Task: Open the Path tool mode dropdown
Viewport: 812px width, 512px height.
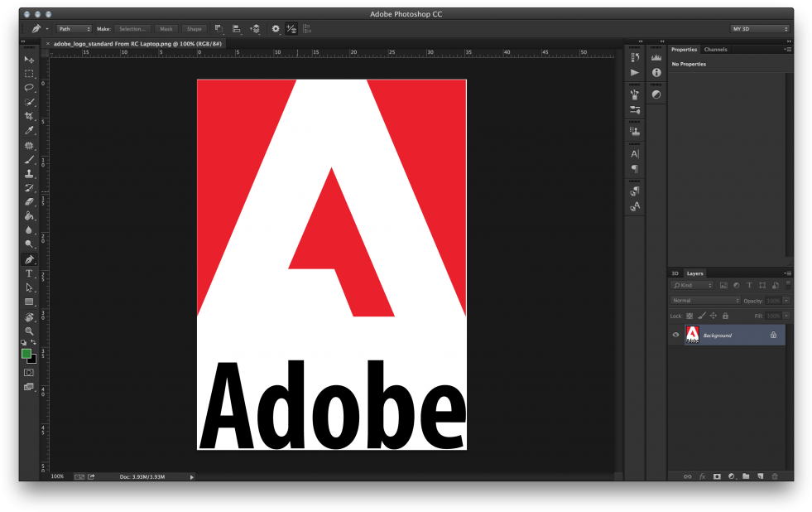Action: point(74,29)
